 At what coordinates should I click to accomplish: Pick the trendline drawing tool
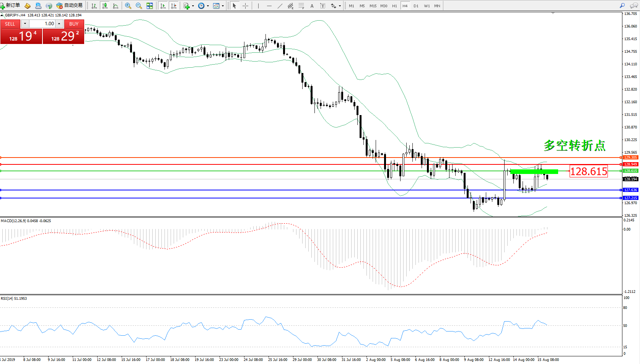click(x=280, y=6)
